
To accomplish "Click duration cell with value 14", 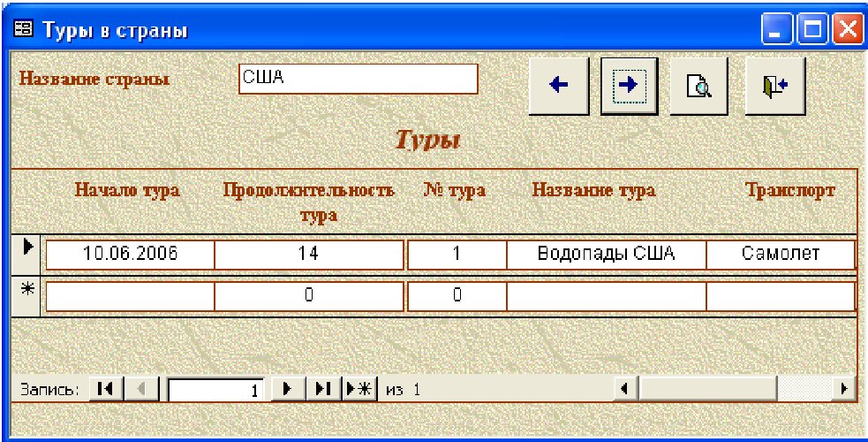I will (x=309, y=255).
